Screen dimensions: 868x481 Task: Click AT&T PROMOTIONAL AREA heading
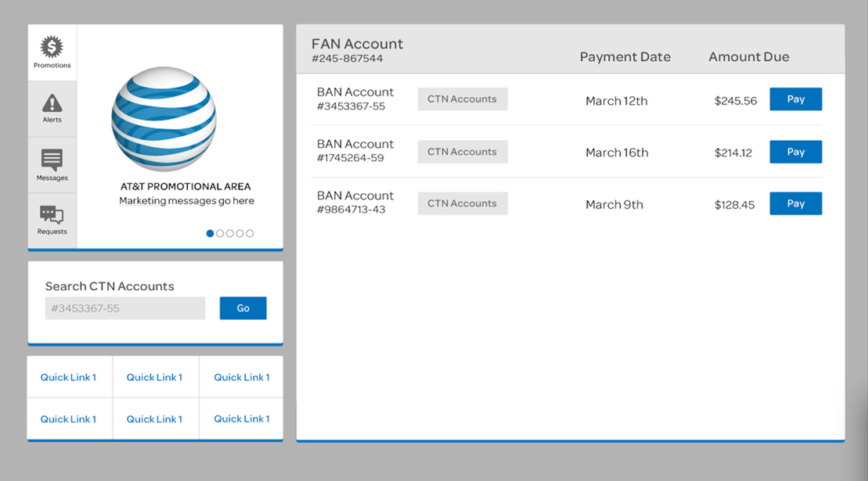(x=185, y=187)
